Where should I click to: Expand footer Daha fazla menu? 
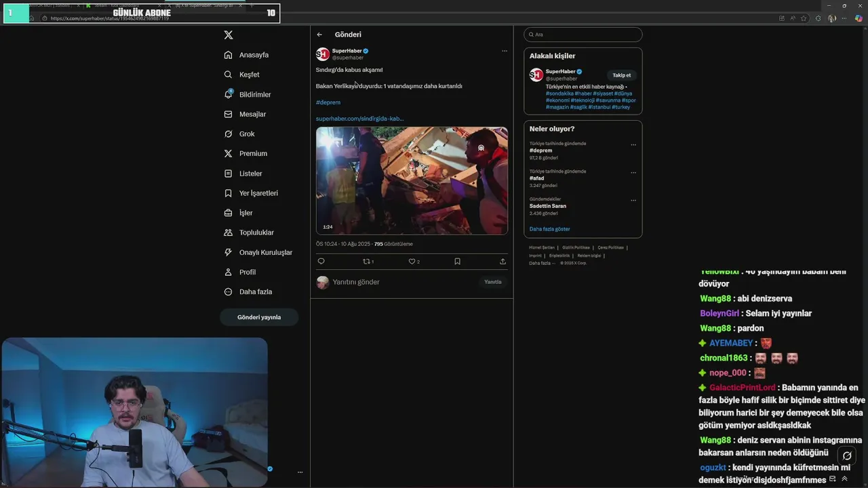pyautogui.click(x=542, y=263)
